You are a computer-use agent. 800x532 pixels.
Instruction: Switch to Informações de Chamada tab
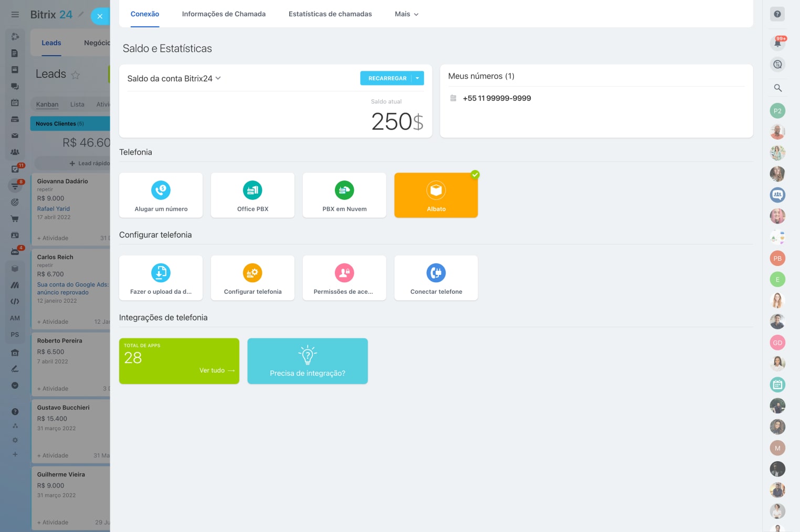click(x=224, y=14)
